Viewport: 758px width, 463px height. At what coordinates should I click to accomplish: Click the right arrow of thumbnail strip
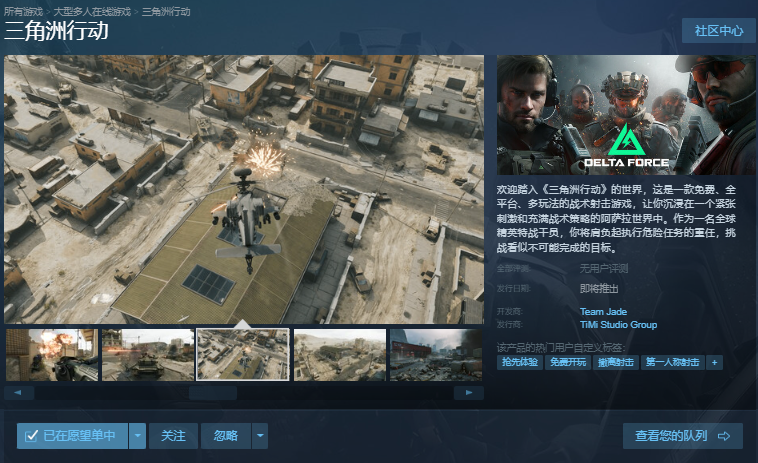pos(470,393)
